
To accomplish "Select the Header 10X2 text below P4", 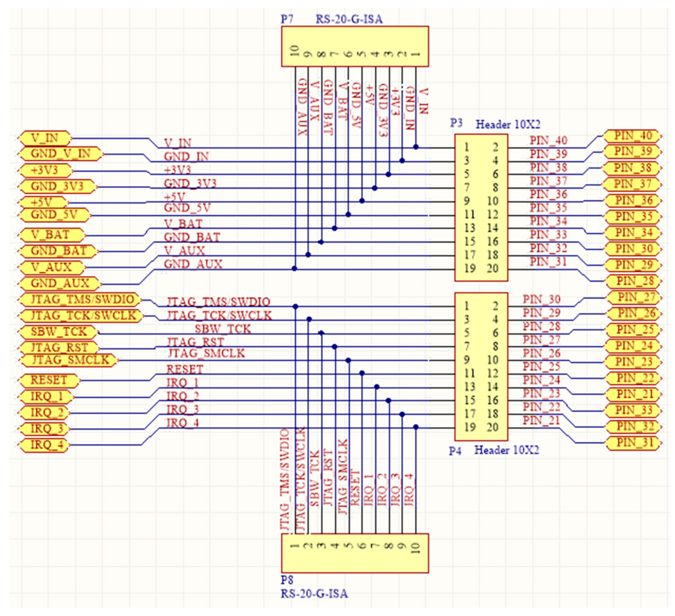I will (x=507, y=450).
